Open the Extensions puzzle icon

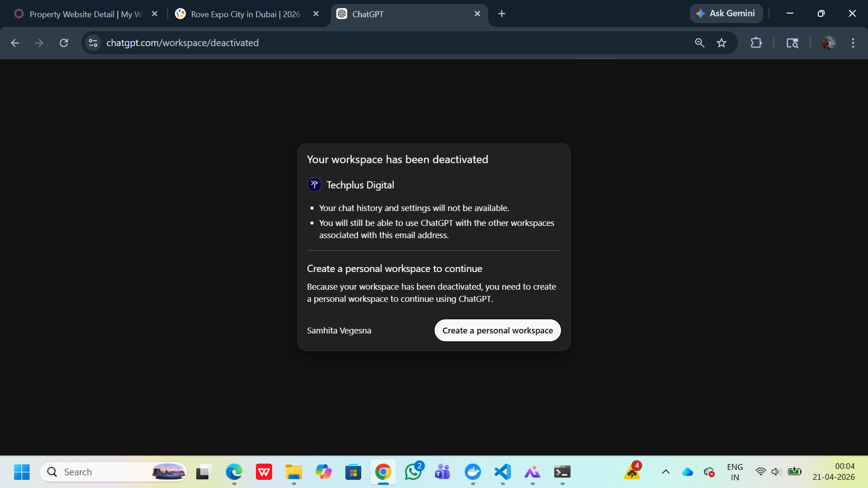coord(756,43)
